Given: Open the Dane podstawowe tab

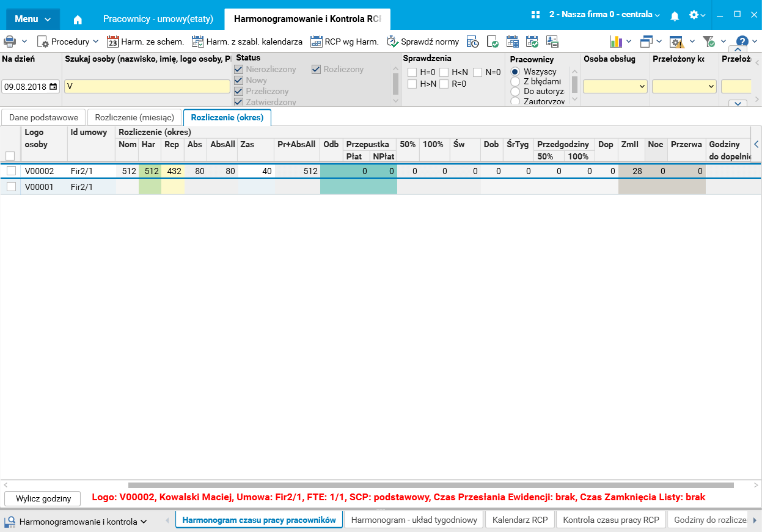Looking at the screenshot, I should pos(43,117).
